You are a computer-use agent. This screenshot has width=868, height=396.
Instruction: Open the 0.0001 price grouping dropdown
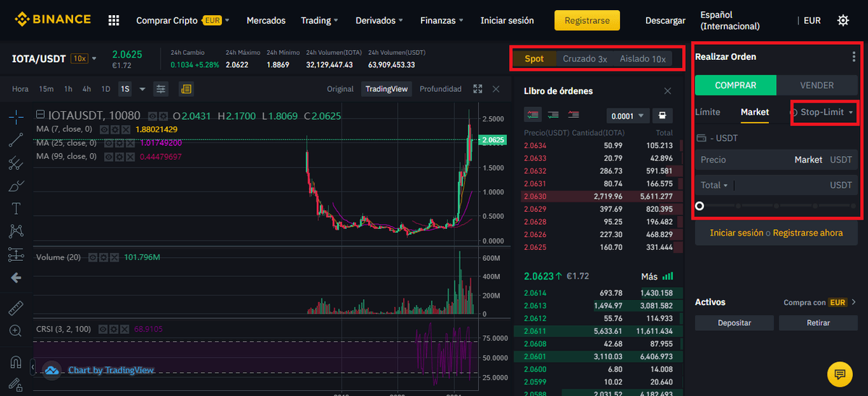click(626, 116)
